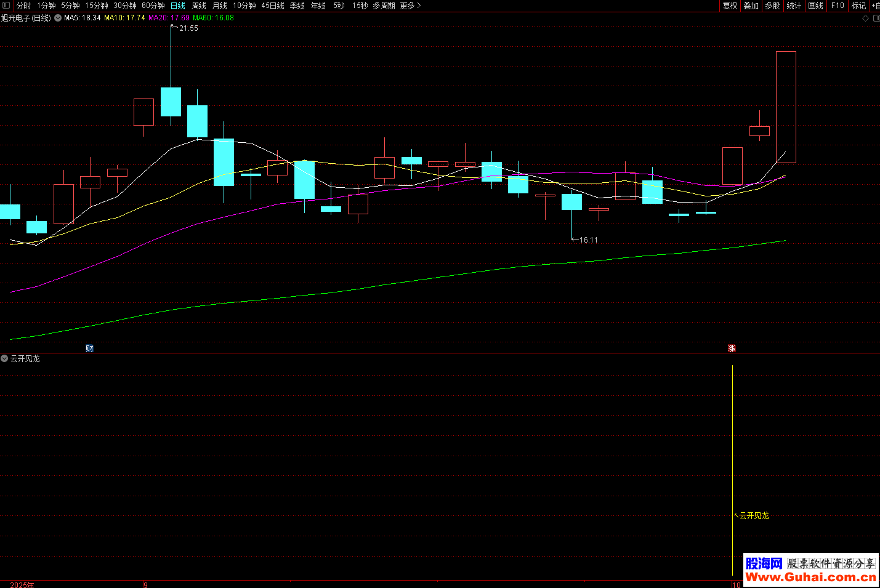Click the 复权 button
This screenshot has height=588, width=880.
(x=730, y=6)
